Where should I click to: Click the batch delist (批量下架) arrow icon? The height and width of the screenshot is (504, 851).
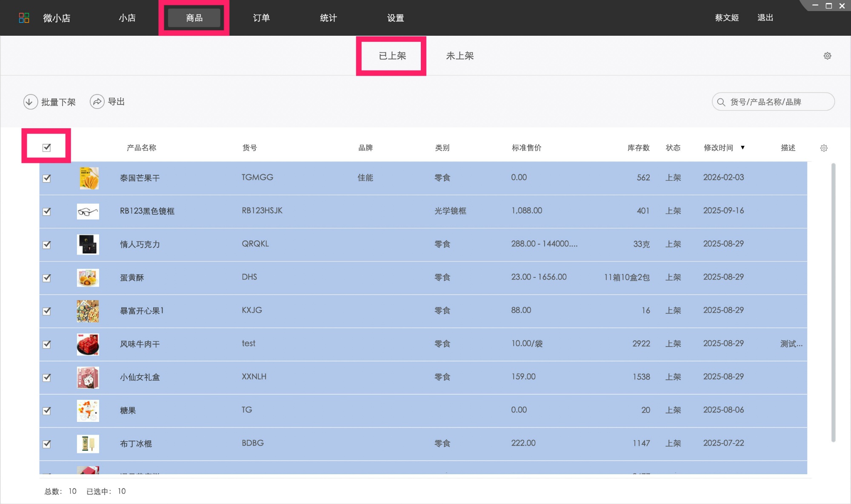pyautogui.click(x=31, y=102)
